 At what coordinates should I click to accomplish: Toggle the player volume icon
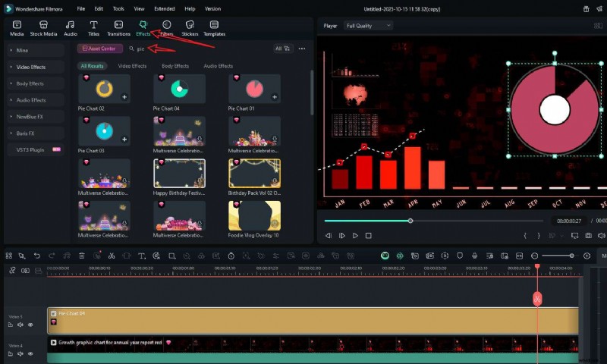point(601,236)
